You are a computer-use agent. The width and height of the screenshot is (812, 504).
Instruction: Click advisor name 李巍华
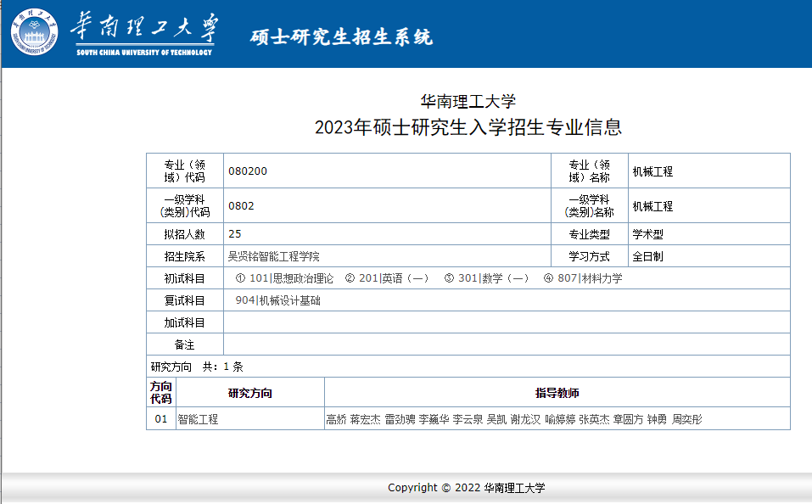(434, 419)
